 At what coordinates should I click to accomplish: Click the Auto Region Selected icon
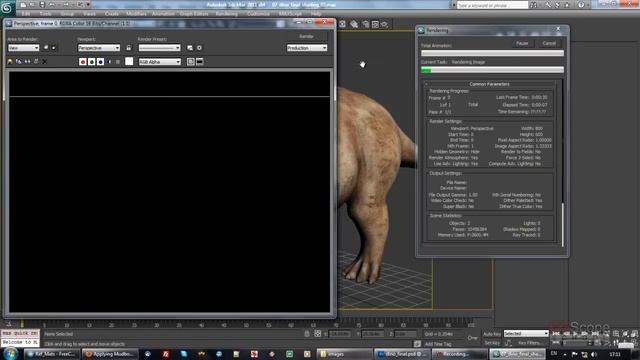click(x=54, y=48)
